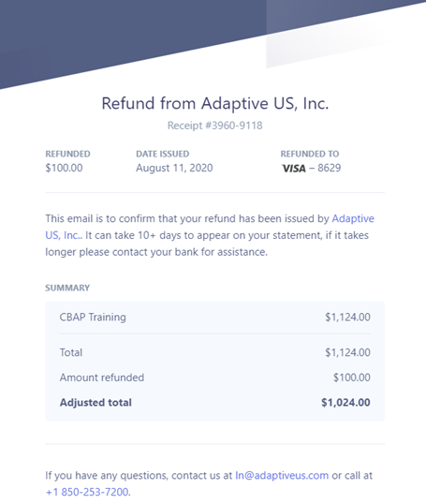Click the REFUNDED TO label
426x504 pixels.
pyautogui.click(x=310, y=154)
